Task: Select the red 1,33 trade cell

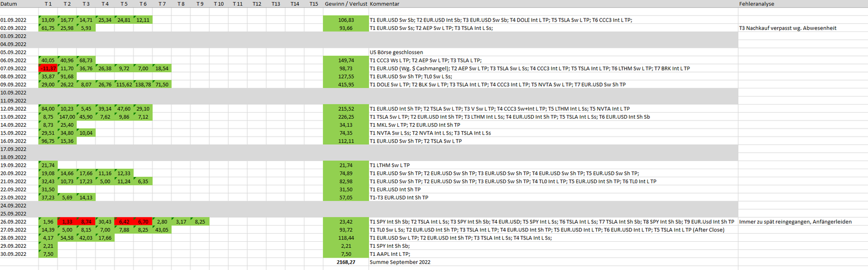Action: point(67,222)
